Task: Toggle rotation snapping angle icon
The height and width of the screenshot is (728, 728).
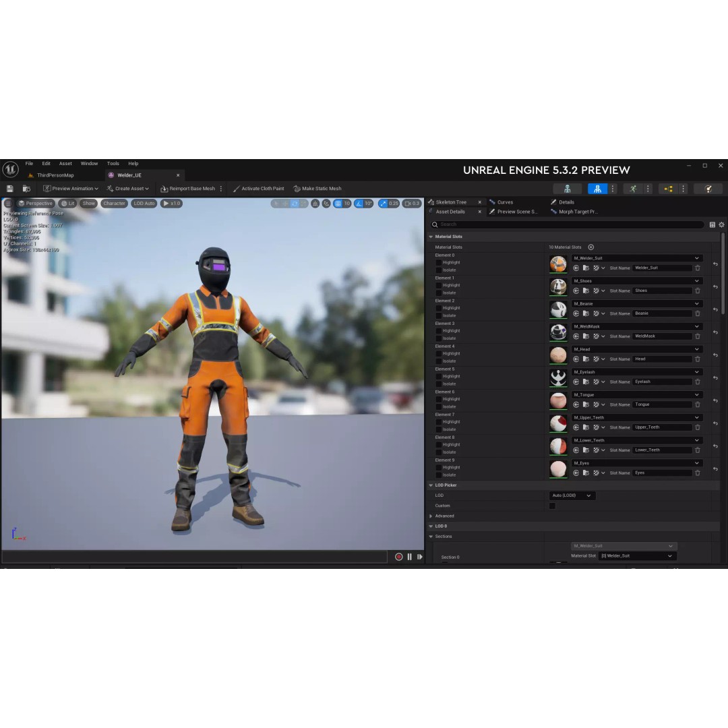Action: click(x=359, y=204)
